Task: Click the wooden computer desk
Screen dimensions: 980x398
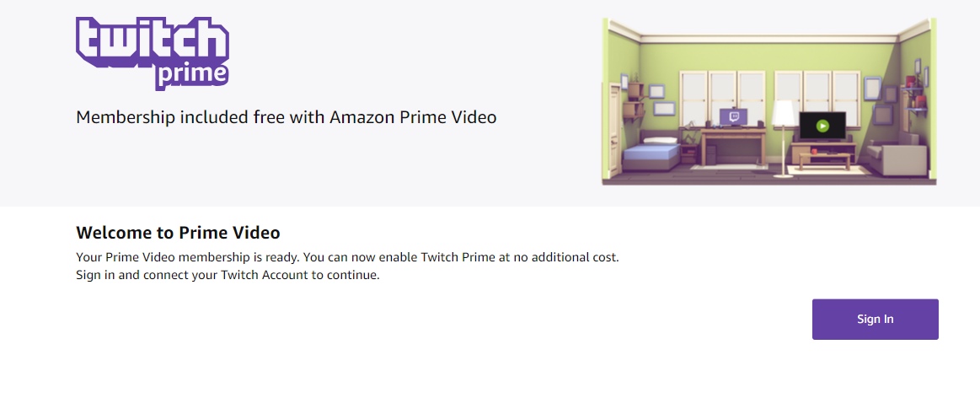Action: (x=733, y=147)
